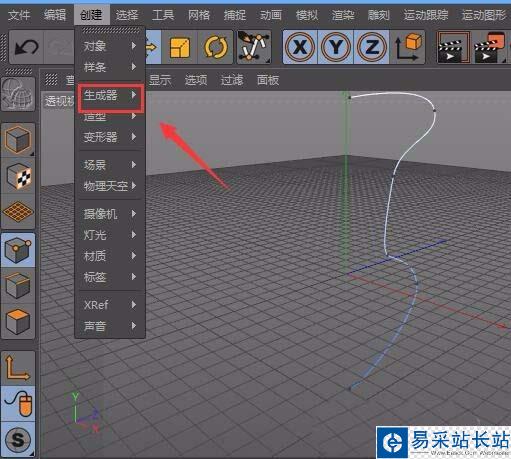
Task: Open the 编辑 menu
Action: click(x=55, y=15)
